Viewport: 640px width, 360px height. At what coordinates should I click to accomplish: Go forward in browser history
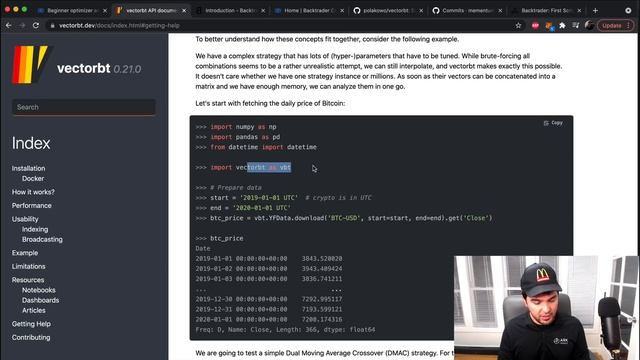click(22, 25)
